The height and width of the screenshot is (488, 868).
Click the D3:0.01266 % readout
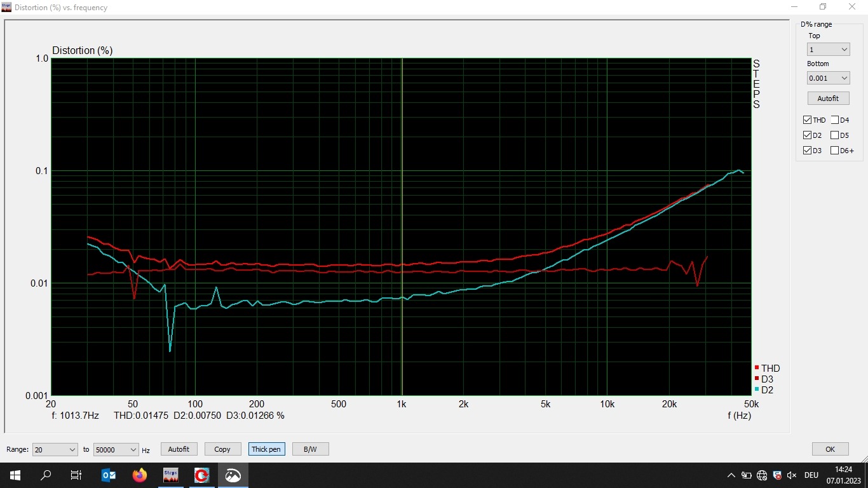(x=255, y=416)
